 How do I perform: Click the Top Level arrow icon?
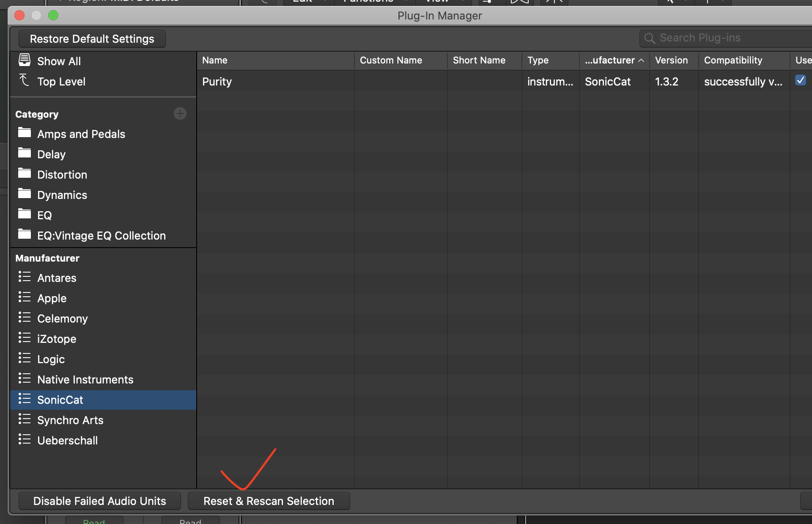[x=24, y=80]
